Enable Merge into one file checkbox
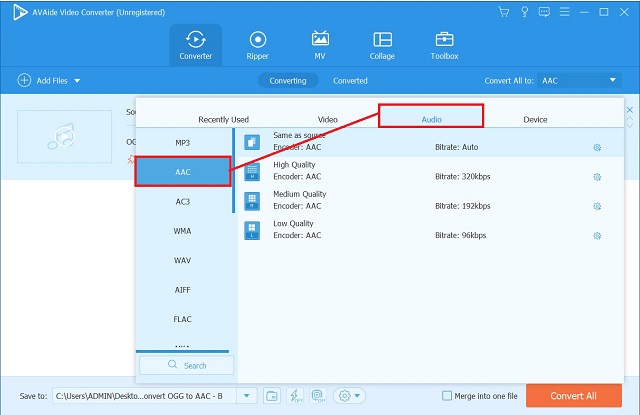Image resolution: width=640 pixels, height=415 pixels. 447,396
